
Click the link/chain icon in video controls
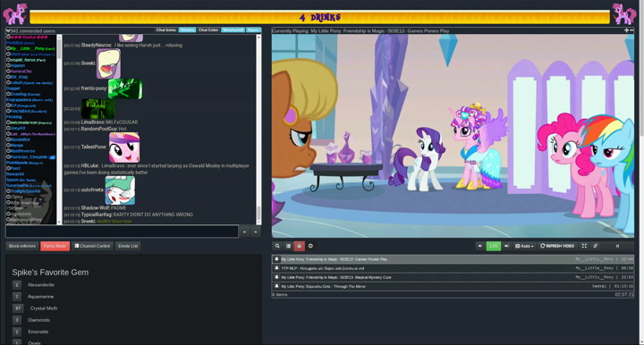pyautogui.click(x=595, y=246)
